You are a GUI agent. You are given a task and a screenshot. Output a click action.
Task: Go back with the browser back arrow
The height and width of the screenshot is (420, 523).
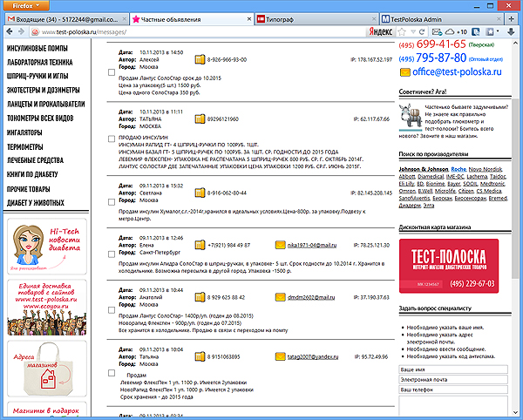click(10, 31)
